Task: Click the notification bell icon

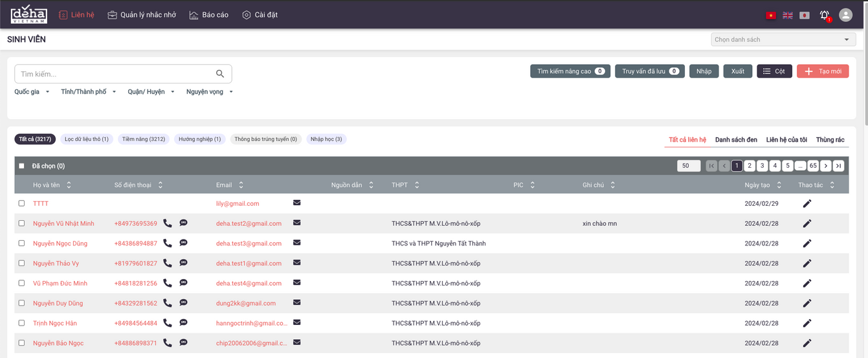Action: tap(824, 15)
